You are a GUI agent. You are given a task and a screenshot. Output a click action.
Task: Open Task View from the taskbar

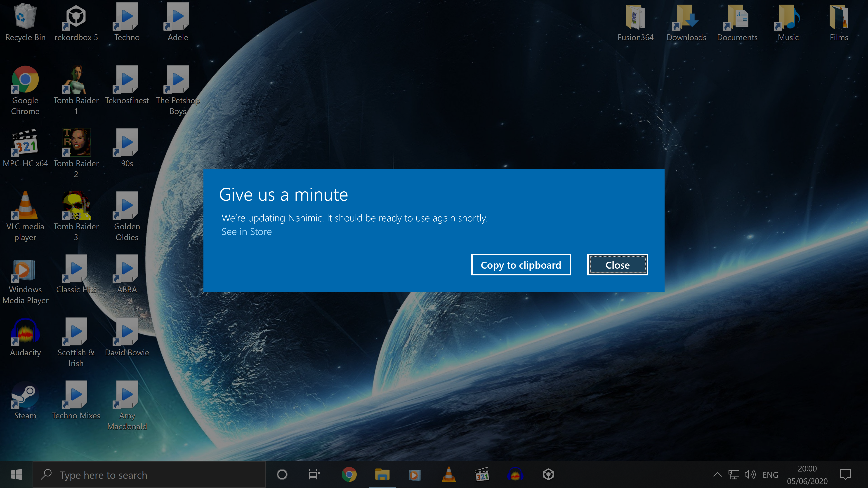[x=314, y=474]
